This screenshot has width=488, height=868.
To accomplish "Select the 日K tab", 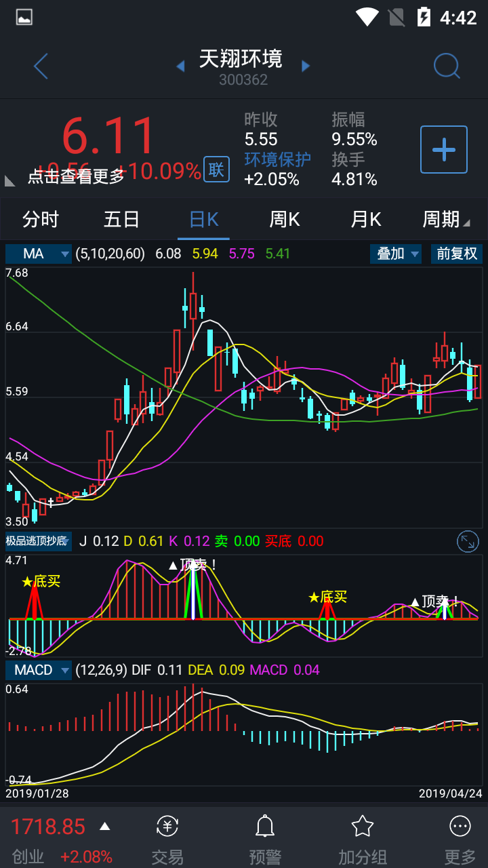I will (x=203, y=219).
